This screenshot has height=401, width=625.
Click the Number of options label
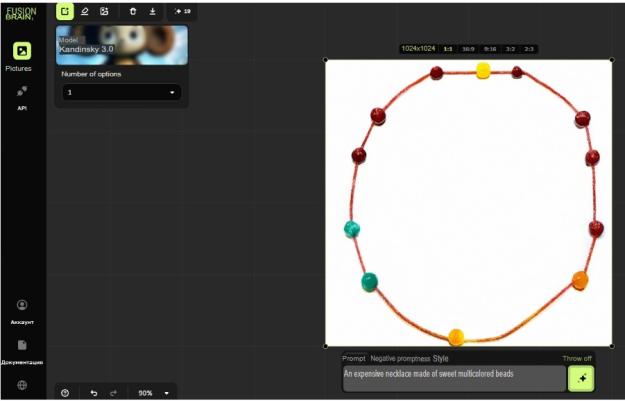click(x=91, y=74)
